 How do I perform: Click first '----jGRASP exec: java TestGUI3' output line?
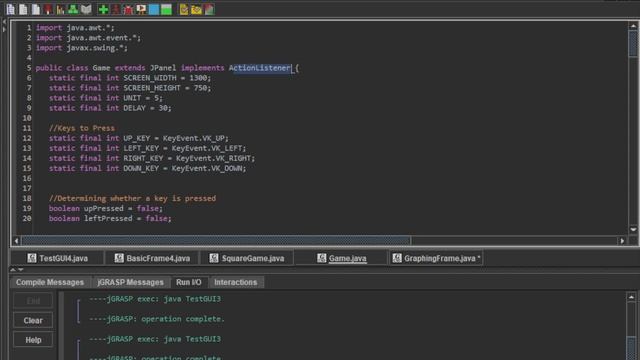155,299
